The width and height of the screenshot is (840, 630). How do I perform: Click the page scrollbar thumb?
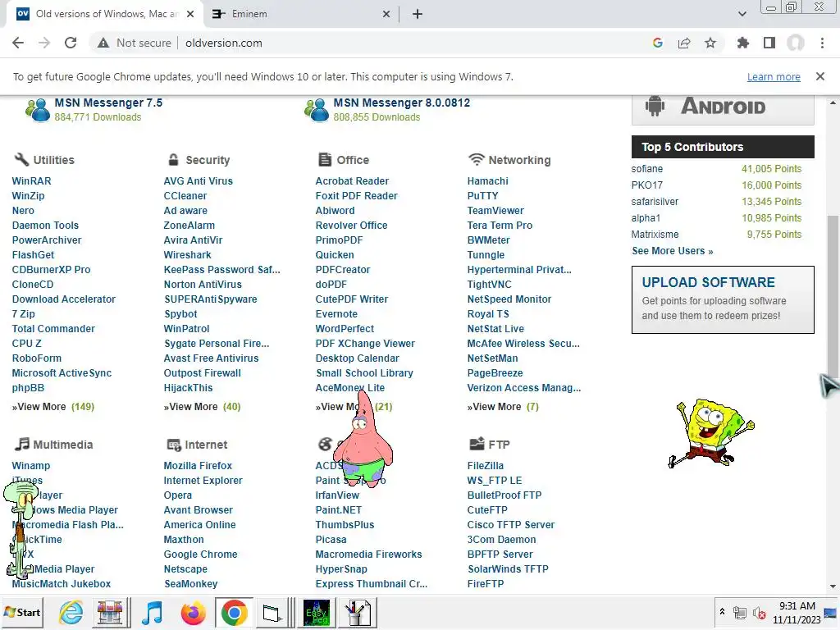(x=833, y=297)
